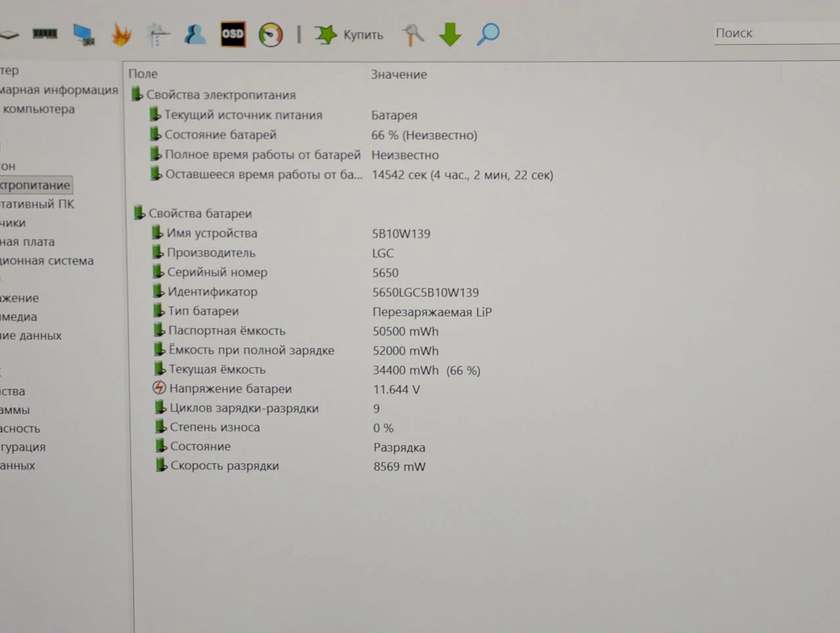
Task: Open the OSD panel icon
Action: tap(233, 34)
